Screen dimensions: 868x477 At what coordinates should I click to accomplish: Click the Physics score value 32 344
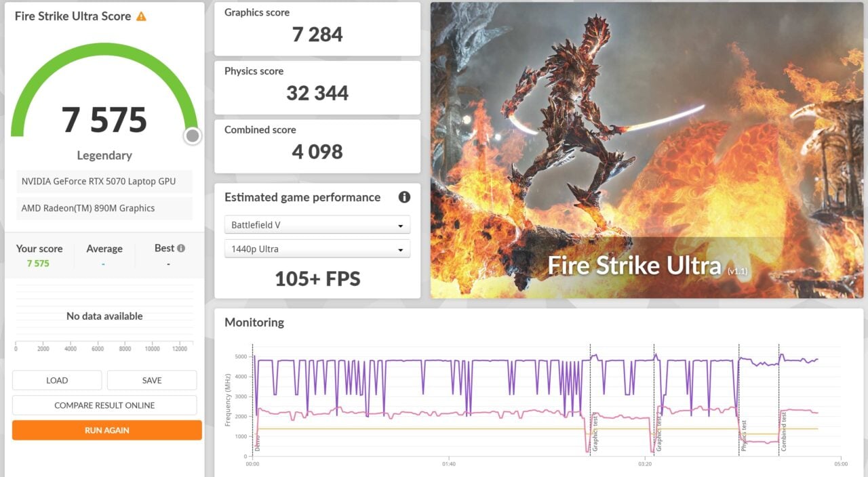pos(317,93)
